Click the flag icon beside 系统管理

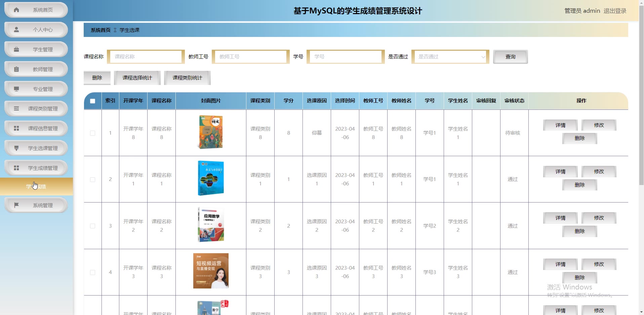click(x=16, y=205)
